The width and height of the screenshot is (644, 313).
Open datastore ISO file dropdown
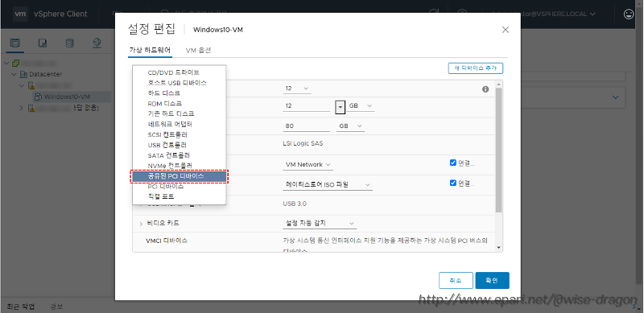(x=328, y=185)
